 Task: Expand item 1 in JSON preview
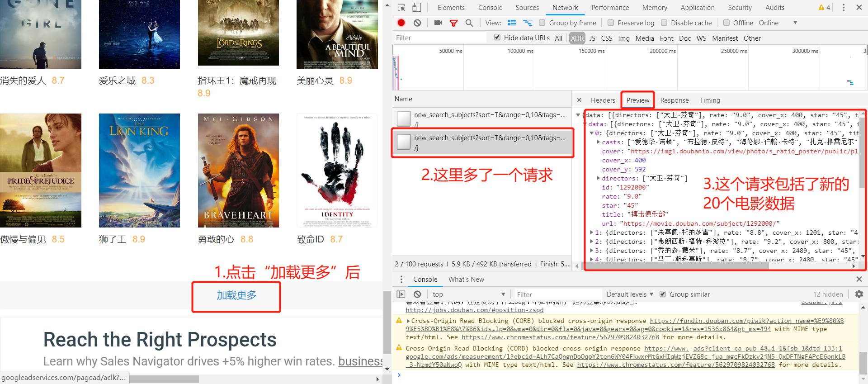(x=591, y=232)
